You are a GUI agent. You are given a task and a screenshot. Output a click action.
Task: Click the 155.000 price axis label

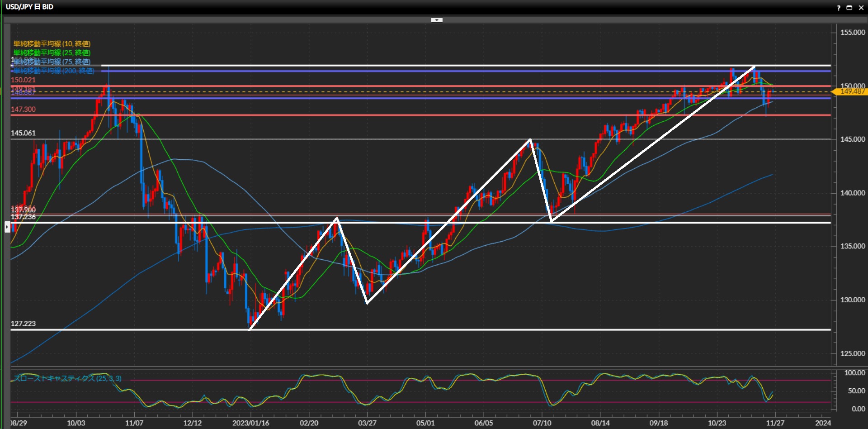click(852, 33)
